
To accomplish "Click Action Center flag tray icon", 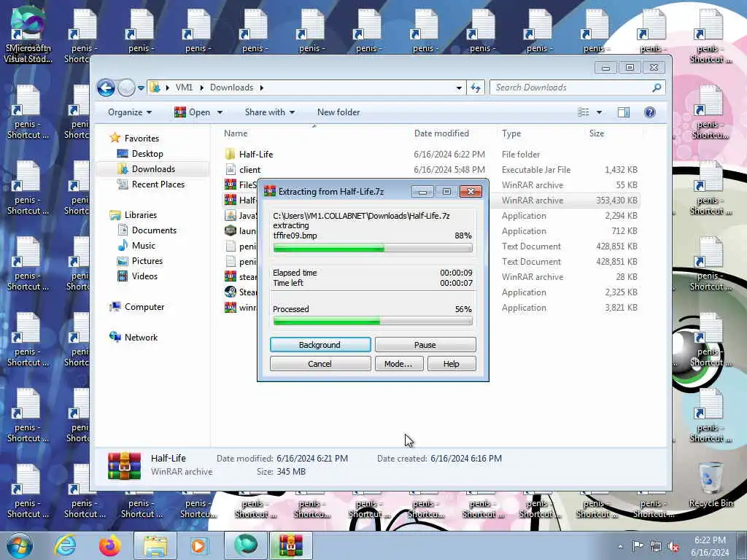I will 638,546.
